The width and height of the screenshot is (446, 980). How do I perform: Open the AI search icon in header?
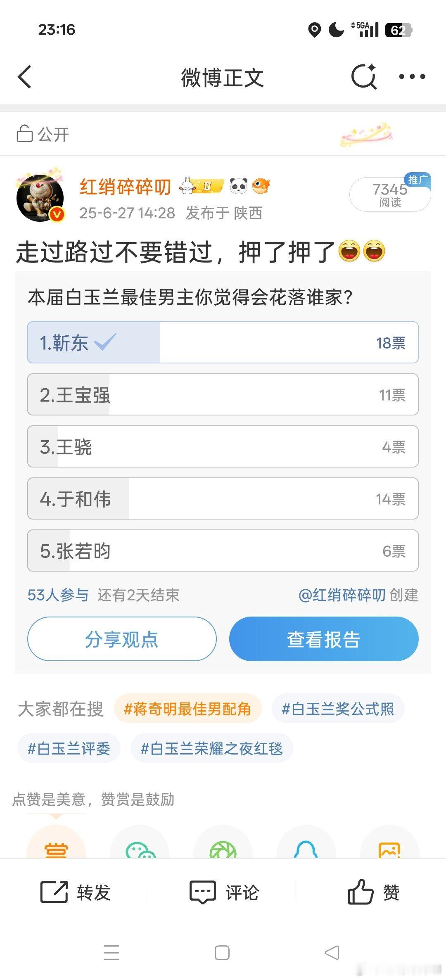pos(364,76)
